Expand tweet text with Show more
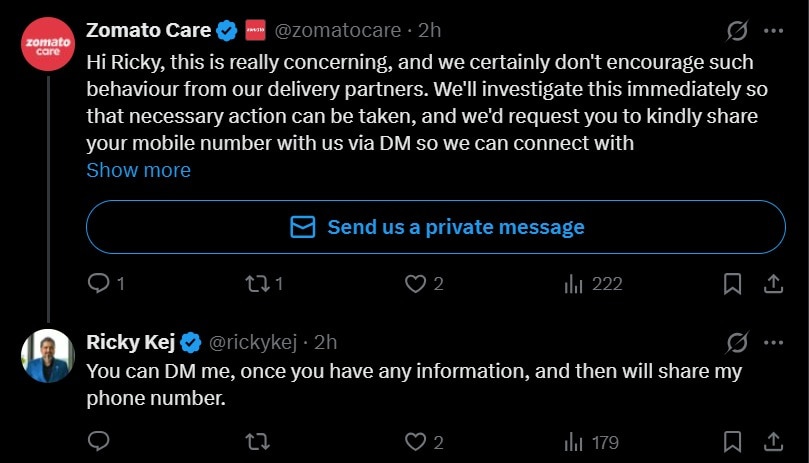The width and height of the screenshot is (809, 463). pyautogui.click(x=138, y=170)
